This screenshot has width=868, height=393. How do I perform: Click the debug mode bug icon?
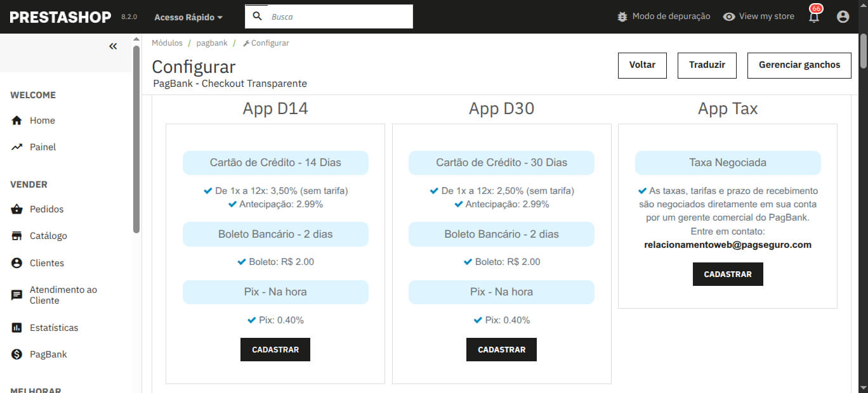coord(622,16)
